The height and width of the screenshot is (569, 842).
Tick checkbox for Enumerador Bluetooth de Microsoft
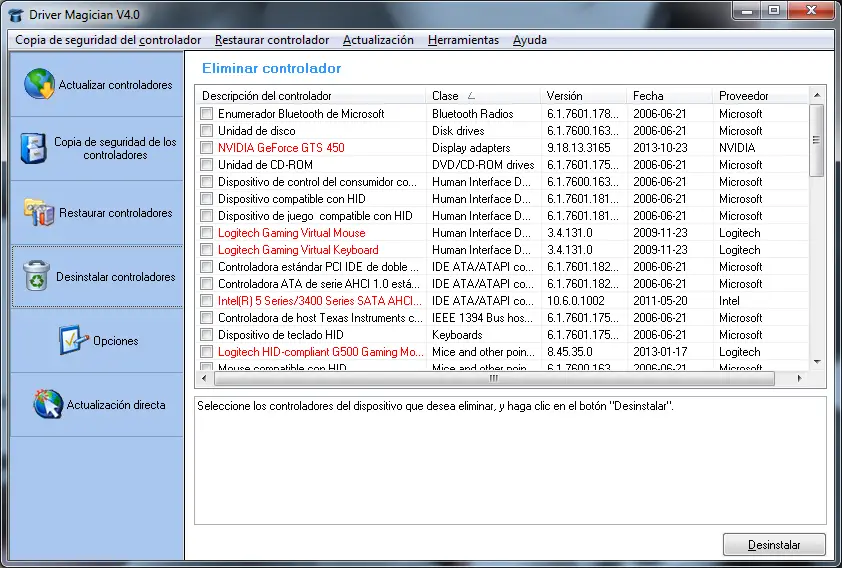click(206, 113)
